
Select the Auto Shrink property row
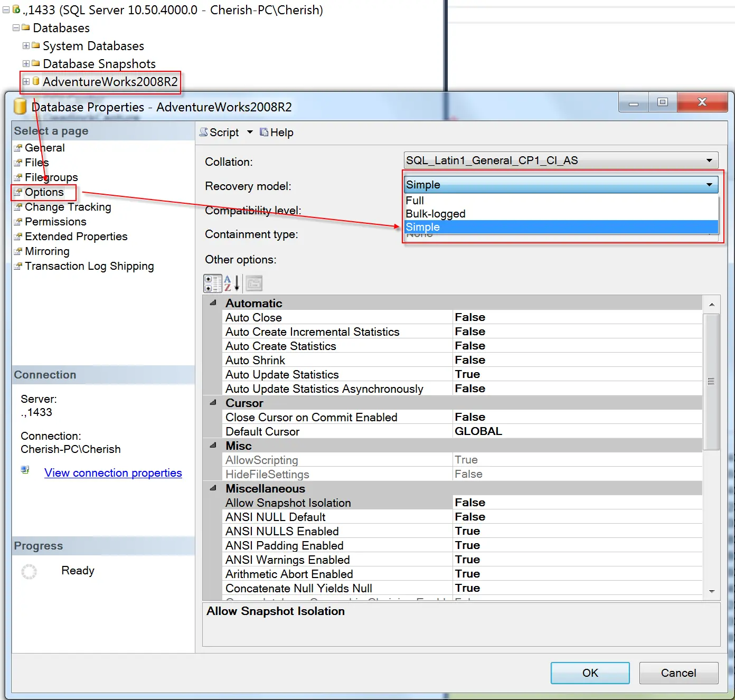(x=463, y=360)
